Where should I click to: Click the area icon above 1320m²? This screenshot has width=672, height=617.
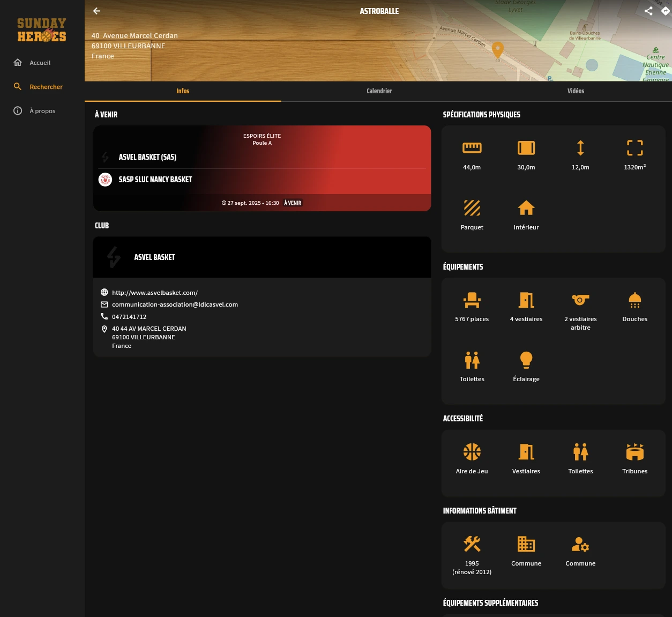(635, 148)
